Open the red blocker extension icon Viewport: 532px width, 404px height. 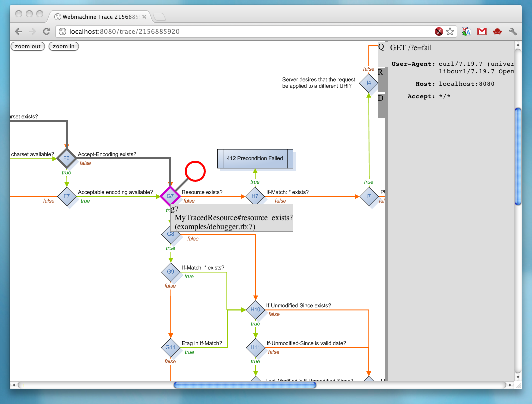pos(439,32)
